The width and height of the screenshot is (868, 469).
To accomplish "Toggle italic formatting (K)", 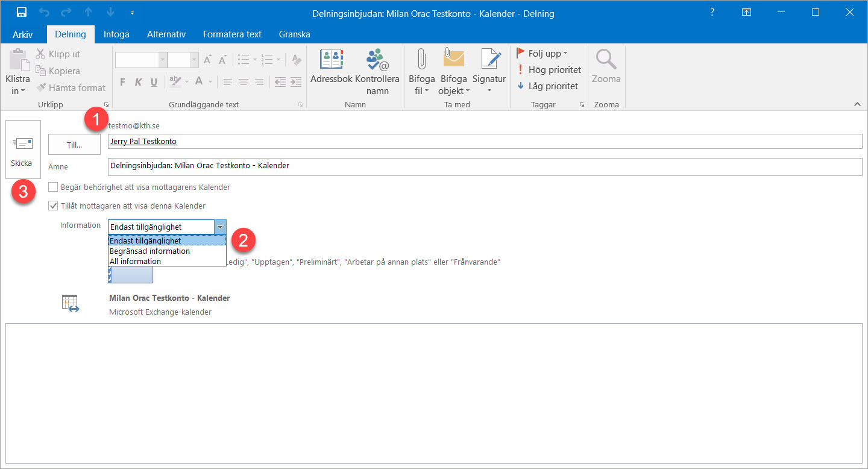I will [138, 82].
